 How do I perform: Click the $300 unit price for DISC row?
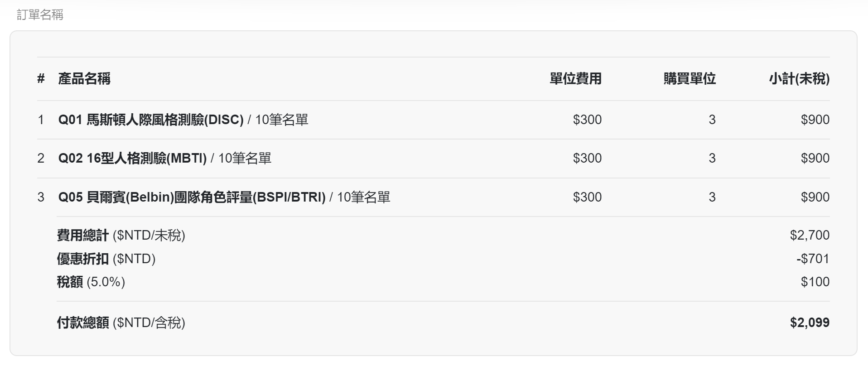click(x=587, y=120)
